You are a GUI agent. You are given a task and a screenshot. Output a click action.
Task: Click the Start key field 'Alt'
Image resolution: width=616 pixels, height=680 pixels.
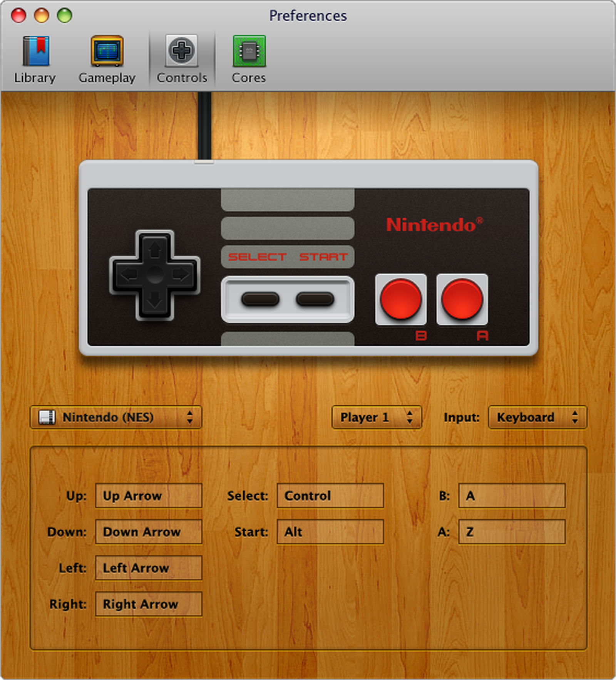[330, 532]
